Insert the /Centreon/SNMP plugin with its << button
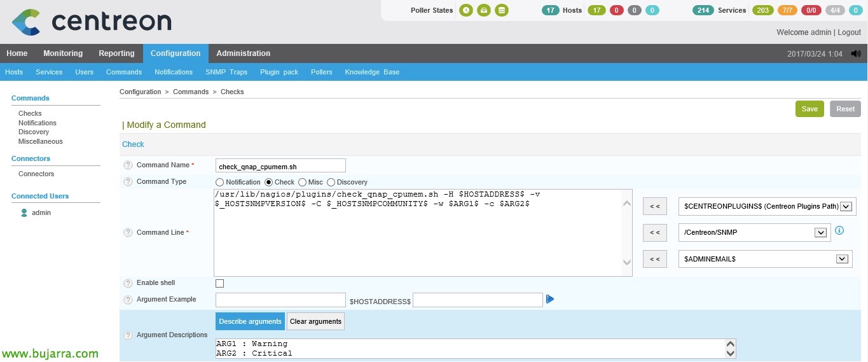This screenshot has width=868, height=362. coord(655,233)
